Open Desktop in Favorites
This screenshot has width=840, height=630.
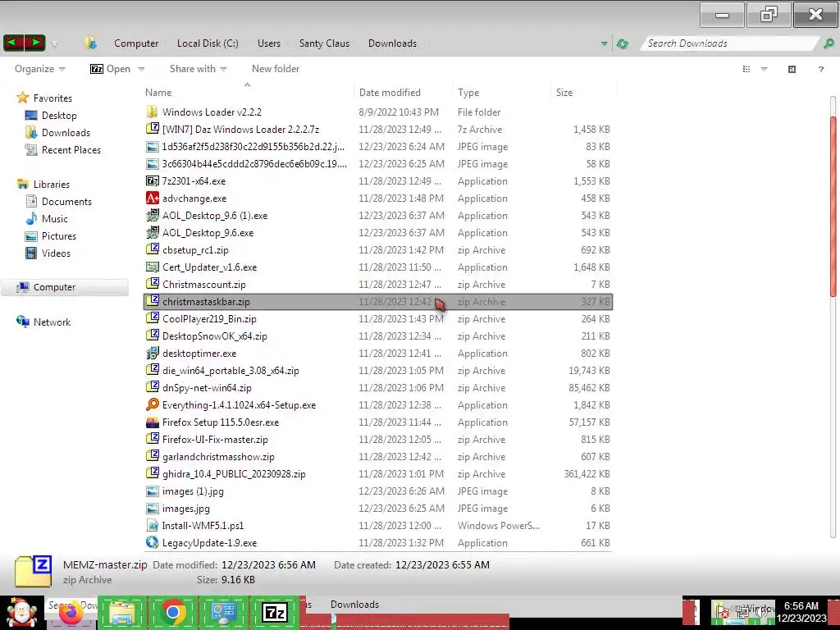[x=59, y=115]
